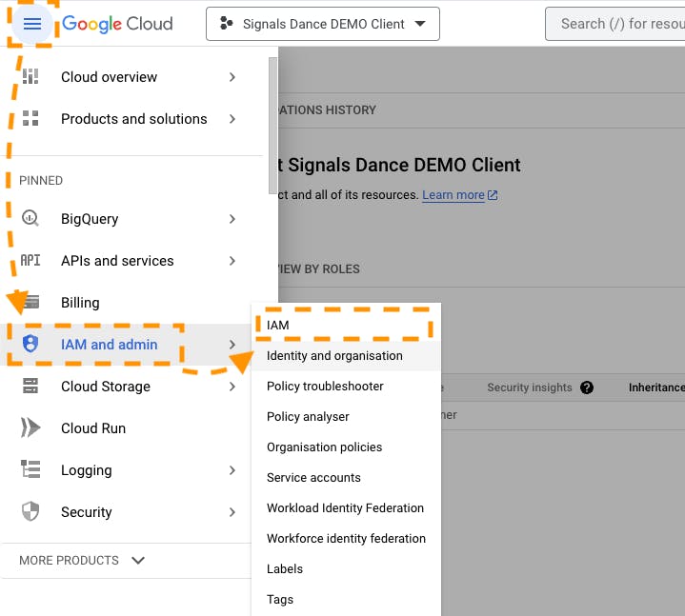This screenshot has width=685, height=616.
Task: Click the Logging list icon
Action: [30, 469]
